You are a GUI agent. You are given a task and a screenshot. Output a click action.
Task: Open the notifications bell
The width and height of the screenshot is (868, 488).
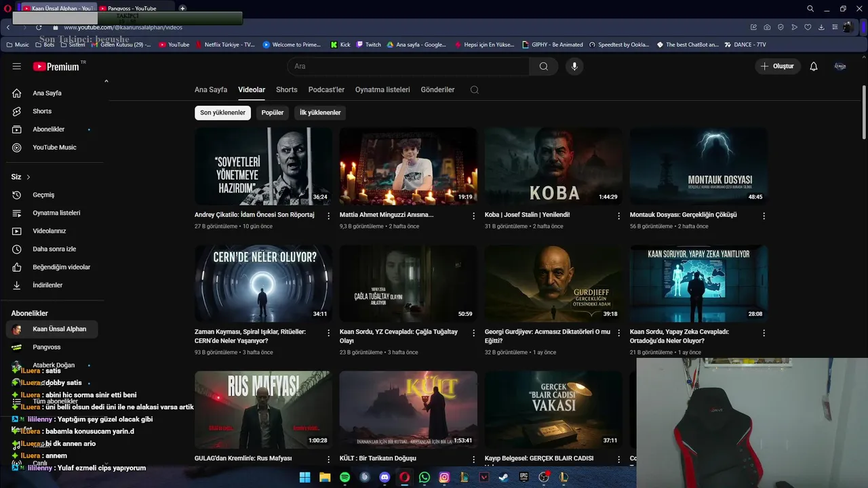[x=814, y=66]
